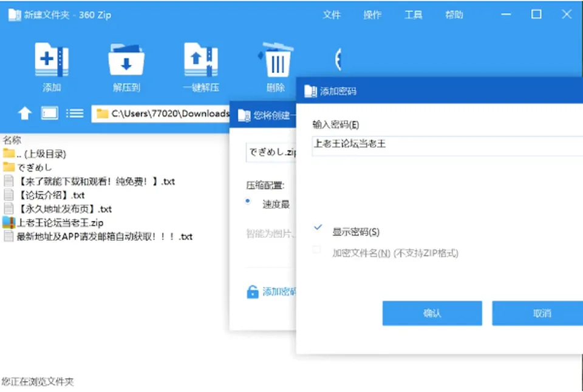Click the 360 Zip app icon in title bar
This screenshot has width=583, height=392.
pos(15,15)
